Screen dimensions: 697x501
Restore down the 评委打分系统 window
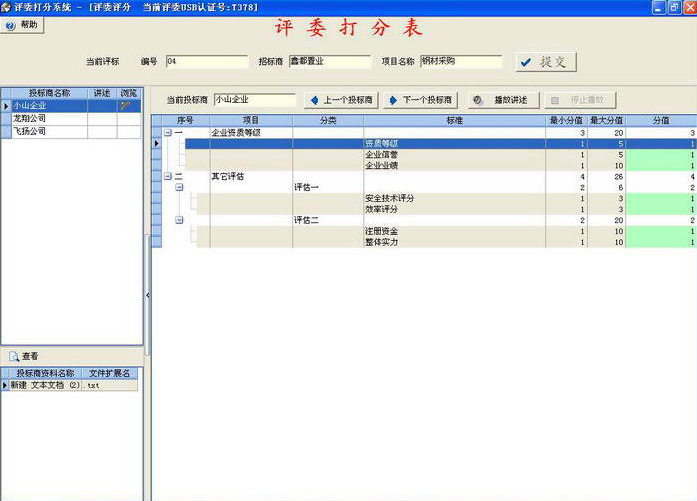tap(674, 7)
